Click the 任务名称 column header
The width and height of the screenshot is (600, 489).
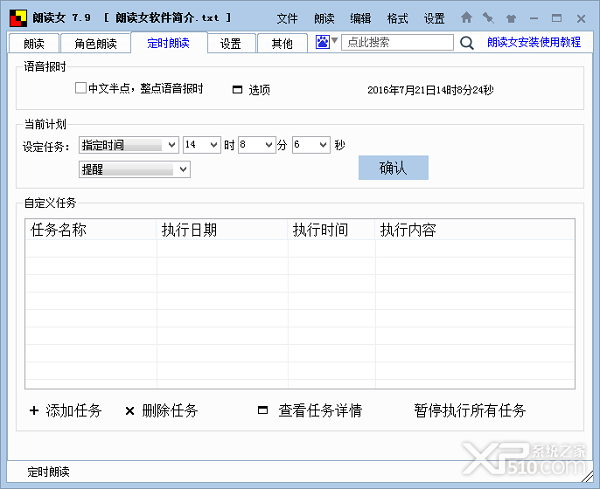(x=91, y=230)
